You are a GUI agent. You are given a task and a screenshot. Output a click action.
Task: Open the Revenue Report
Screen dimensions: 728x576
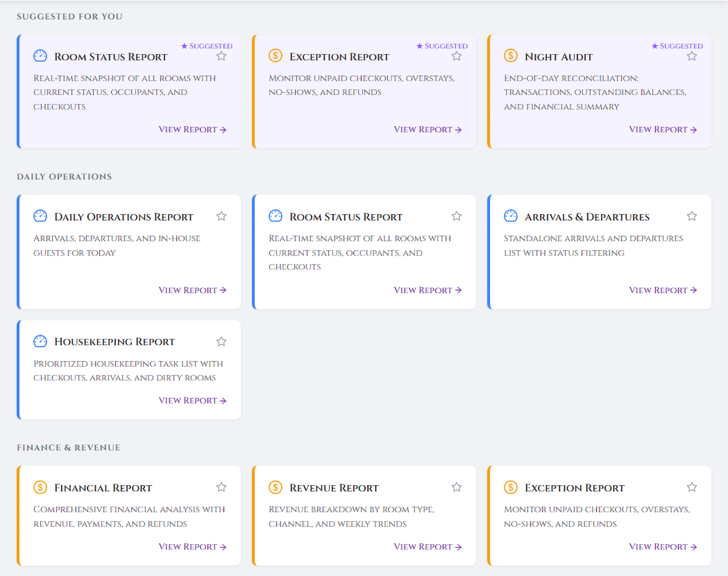pyautogui.click(x=427, y=546)
